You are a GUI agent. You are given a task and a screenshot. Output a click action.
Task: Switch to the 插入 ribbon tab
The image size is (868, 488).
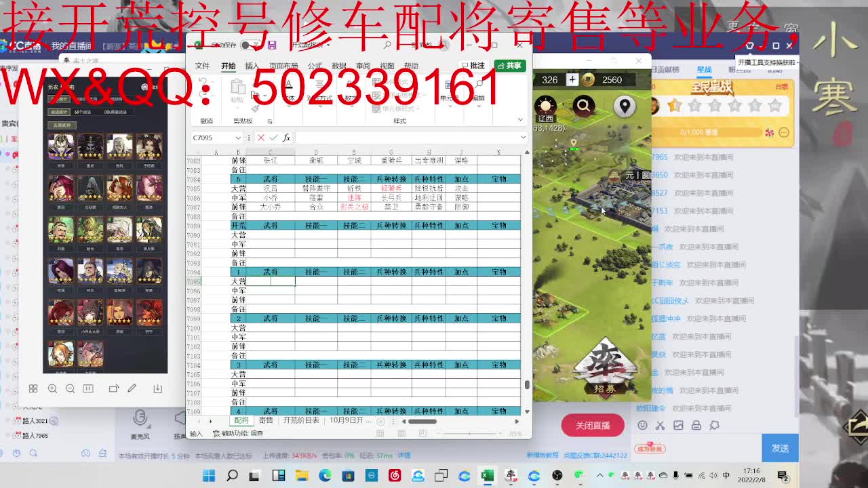pyautogui.click(x=250, y=66)
